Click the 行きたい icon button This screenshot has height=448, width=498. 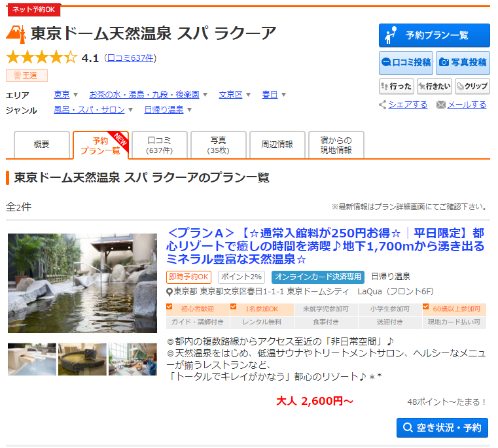pyautogui.click(x=434, y=86)
